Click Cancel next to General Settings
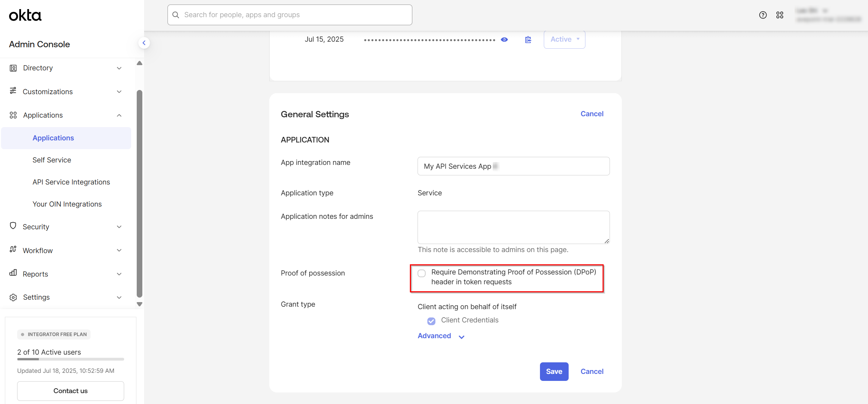868x404 pixels. [x=592, y=114]
